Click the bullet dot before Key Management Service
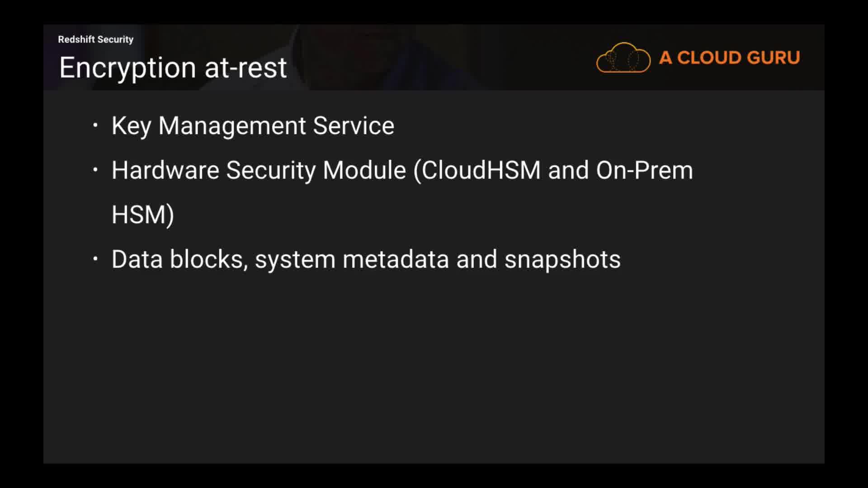This screenshot has height=488, width=868. coord(95,125)
